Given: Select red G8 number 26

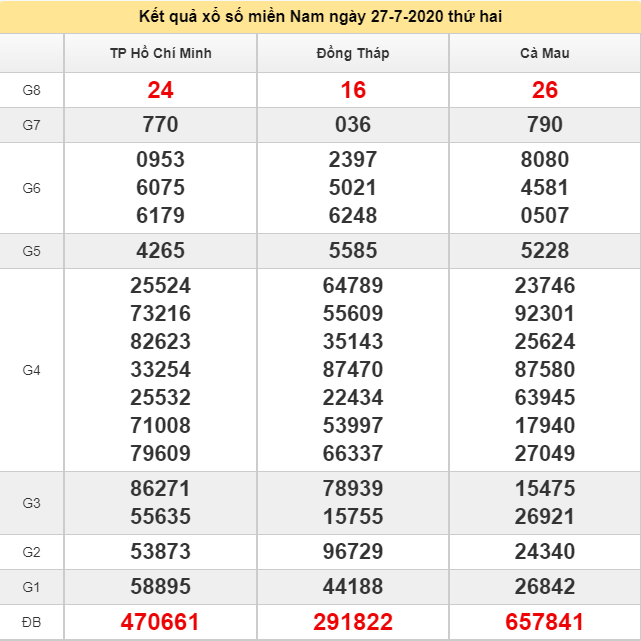Looking at the screenshot, I should point(545,90).
